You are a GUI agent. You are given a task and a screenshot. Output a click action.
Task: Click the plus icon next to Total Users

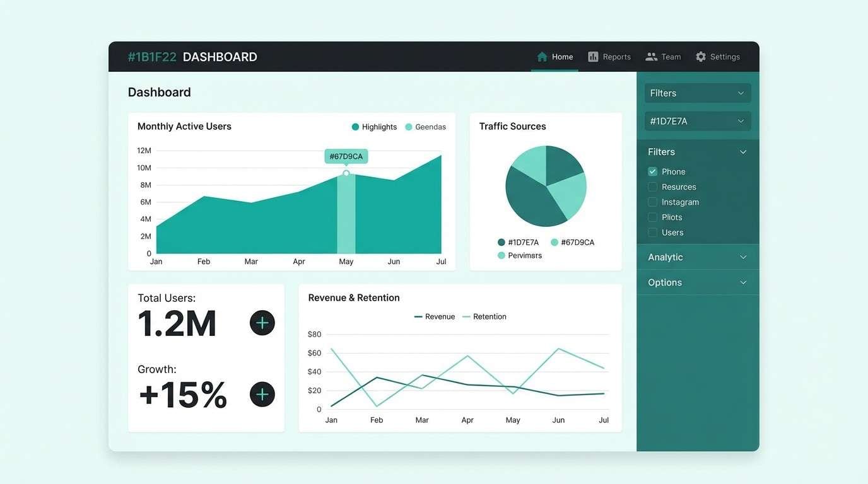tap(262, 323)
